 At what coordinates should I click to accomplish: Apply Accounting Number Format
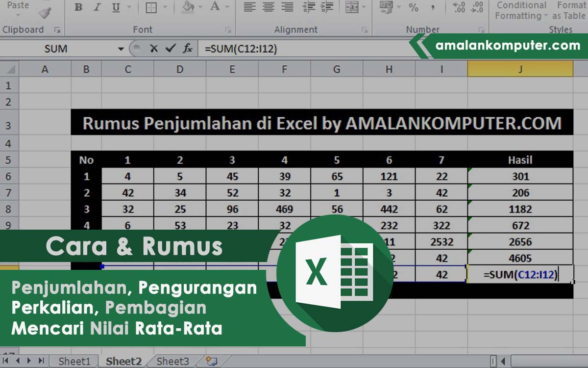coord(386,7)
